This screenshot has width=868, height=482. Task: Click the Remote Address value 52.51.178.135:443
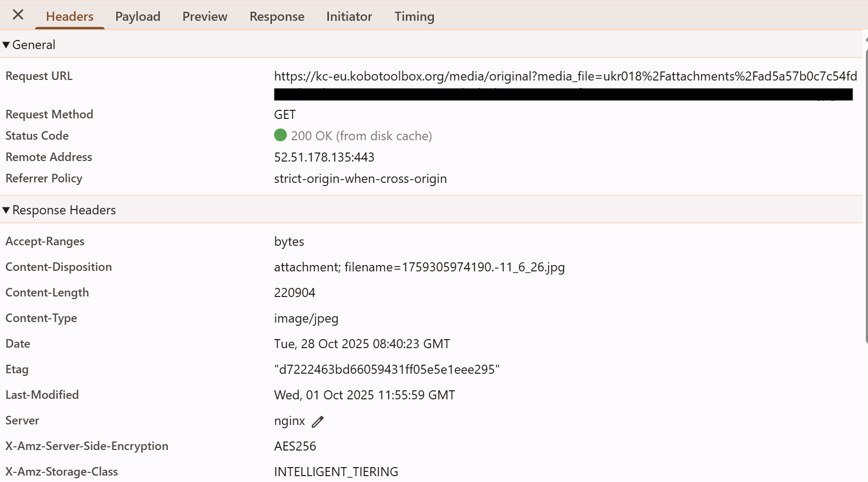tap(324, 157)
